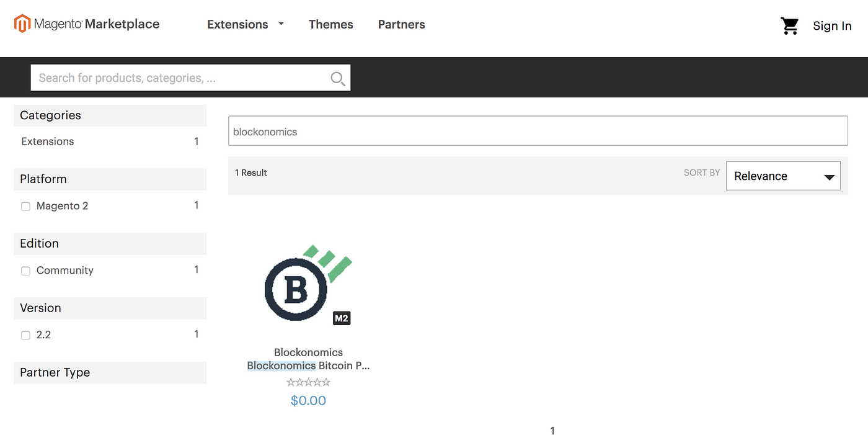
Task: Click the product star rating
Action: coord(308,382)
